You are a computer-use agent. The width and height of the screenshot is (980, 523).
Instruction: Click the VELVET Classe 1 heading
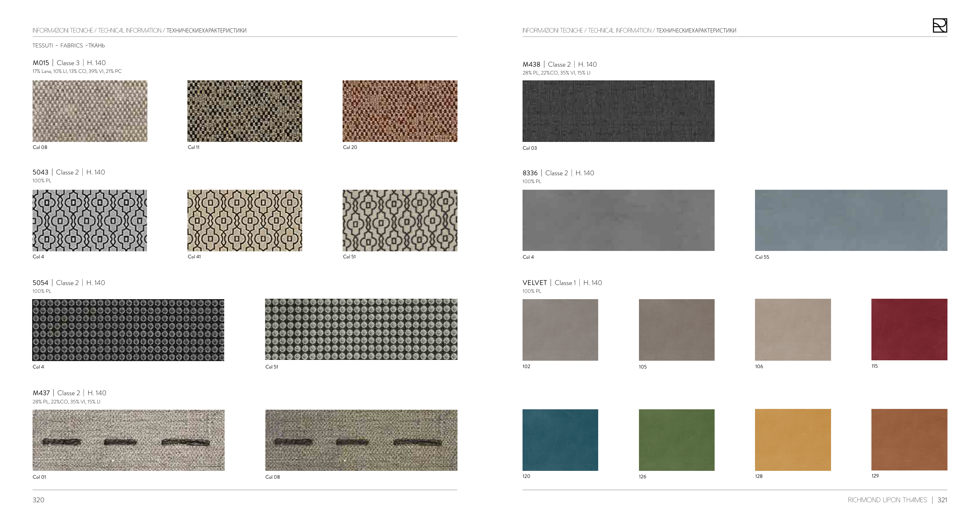pyautogui.click(x=562, y=283)
